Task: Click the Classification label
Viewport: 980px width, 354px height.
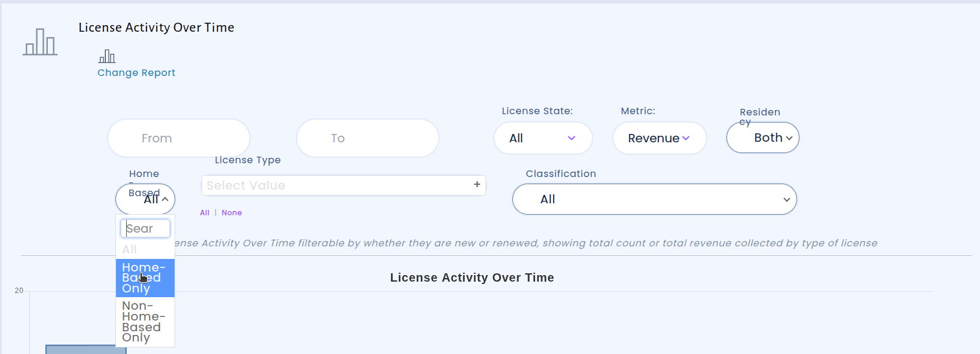Action: pos(561,174)
